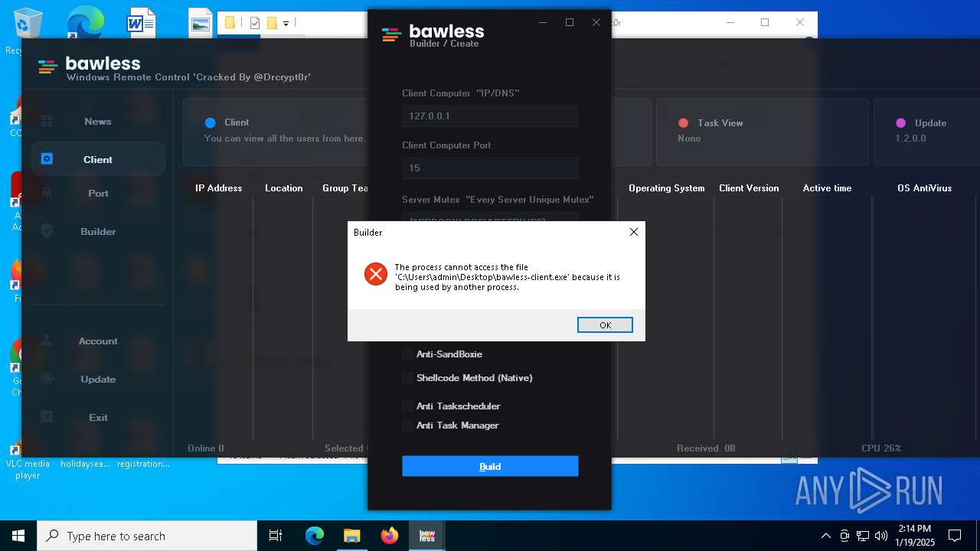This screenshot has width=980, height=551.
Task: Click the Client Computer Port field
Action: [x=490, y=168]
